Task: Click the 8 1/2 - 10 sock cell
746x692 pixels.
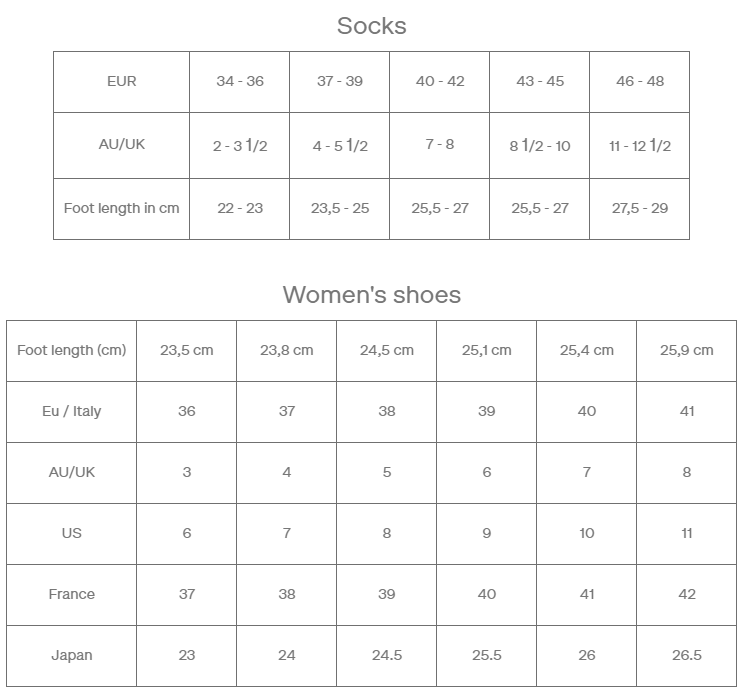Action: click(540, 146)
